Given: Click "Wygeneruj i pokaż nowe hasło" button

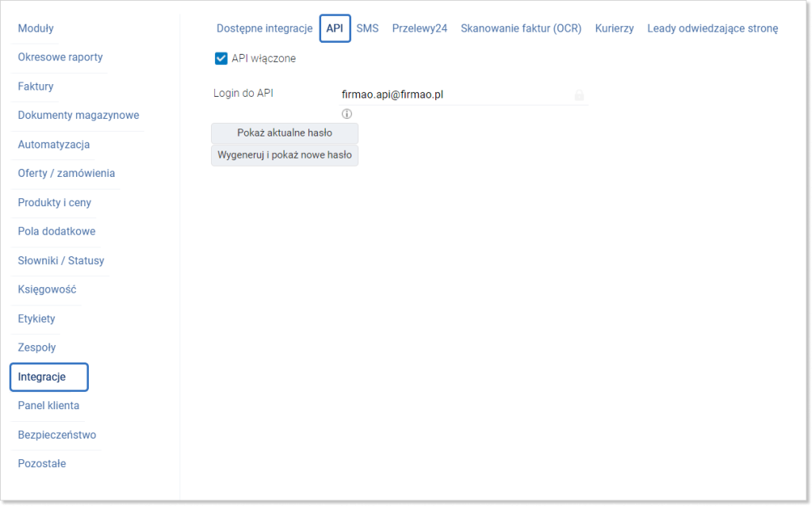Looking at the screenshot, I should [x=285, y=155].
